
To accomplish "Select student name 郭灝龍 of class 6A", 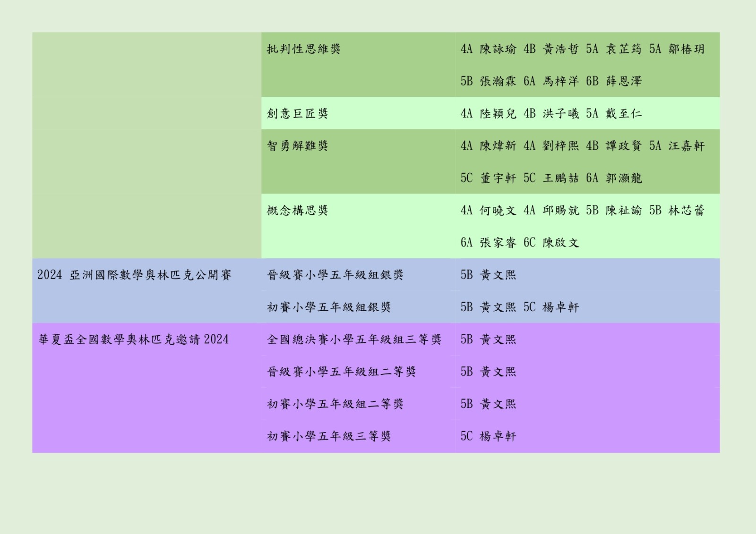I will tap(624, 178).
